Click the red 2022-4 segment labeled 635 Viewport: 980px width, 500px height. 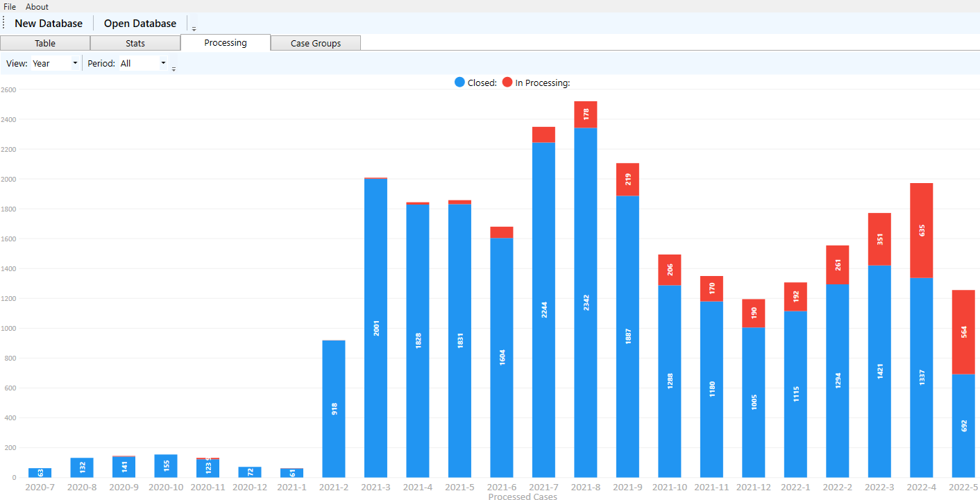click(921, 230)
